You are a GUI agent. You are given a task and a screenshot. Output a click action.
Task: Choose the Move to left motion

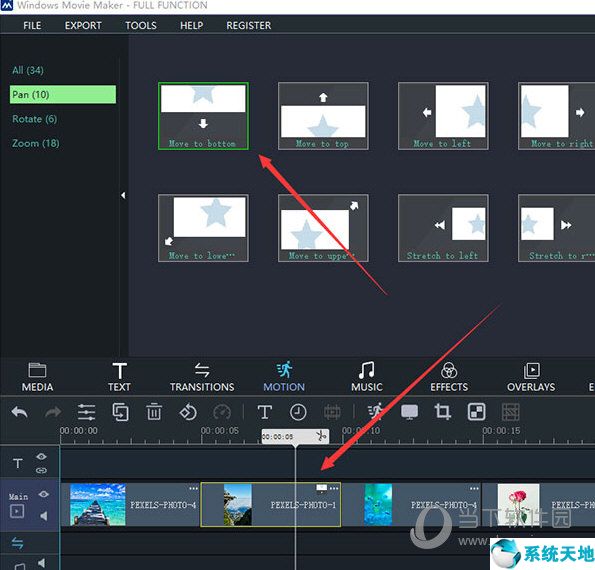(443, 116)
